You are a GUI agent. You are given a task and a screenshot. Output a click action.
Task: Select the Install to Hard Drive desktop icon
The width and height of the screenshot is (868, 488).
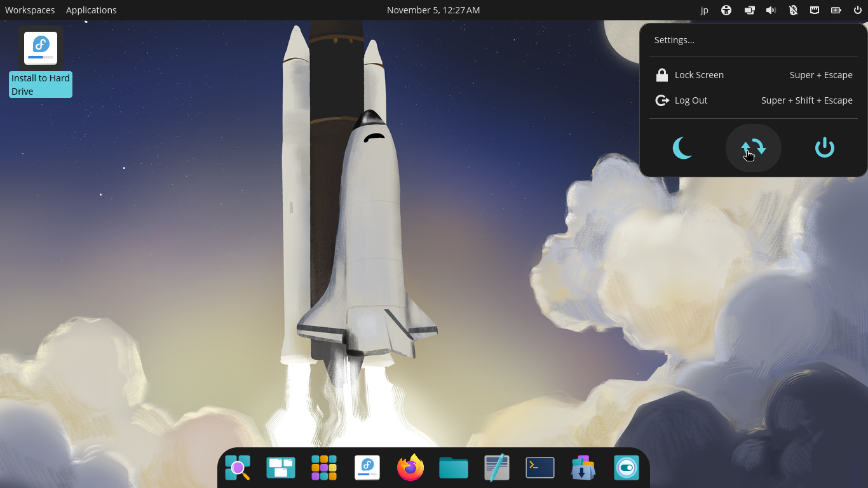(x=41, y=62)
